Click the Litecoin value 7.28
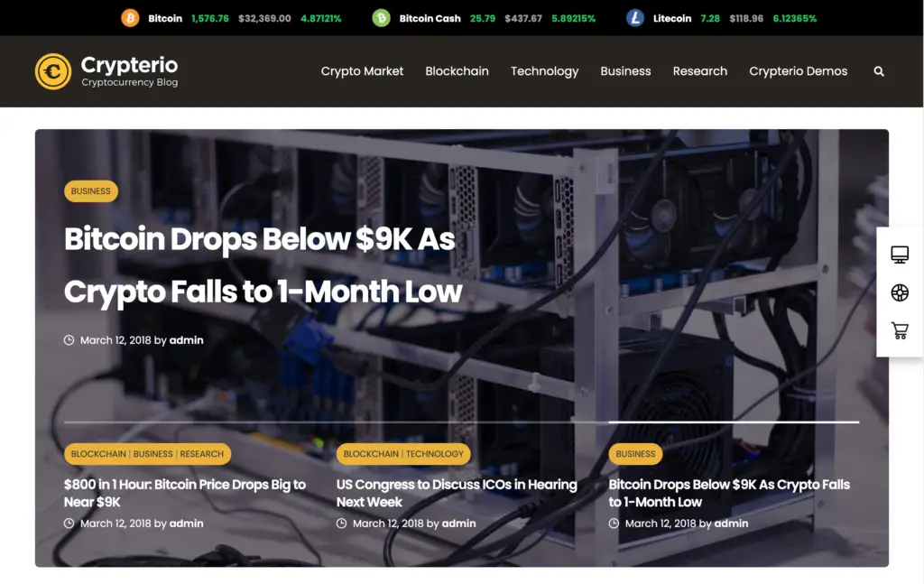This screenshot has height=584, width=924. pyautogui.click(x=710, y=18)
